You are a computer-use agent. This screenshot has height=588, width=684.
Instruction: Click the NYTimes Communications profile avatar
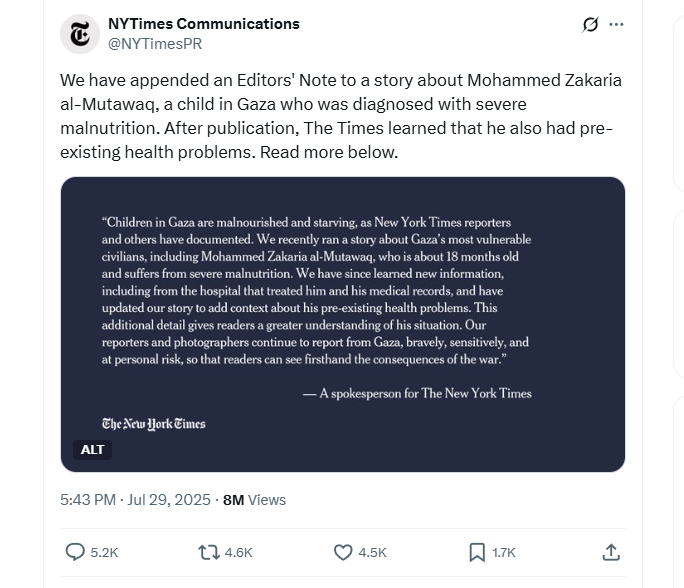click(x=80, y=33)
